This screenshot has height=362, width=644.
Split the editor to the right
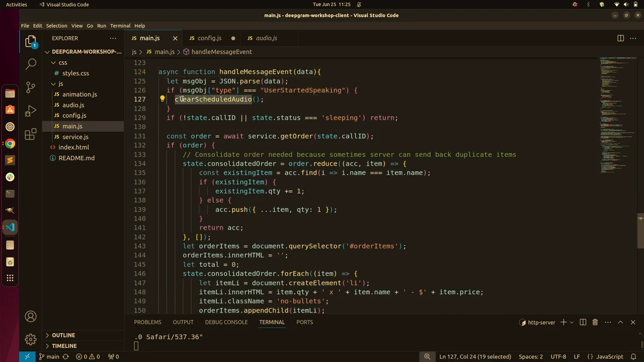pos(620,38)
